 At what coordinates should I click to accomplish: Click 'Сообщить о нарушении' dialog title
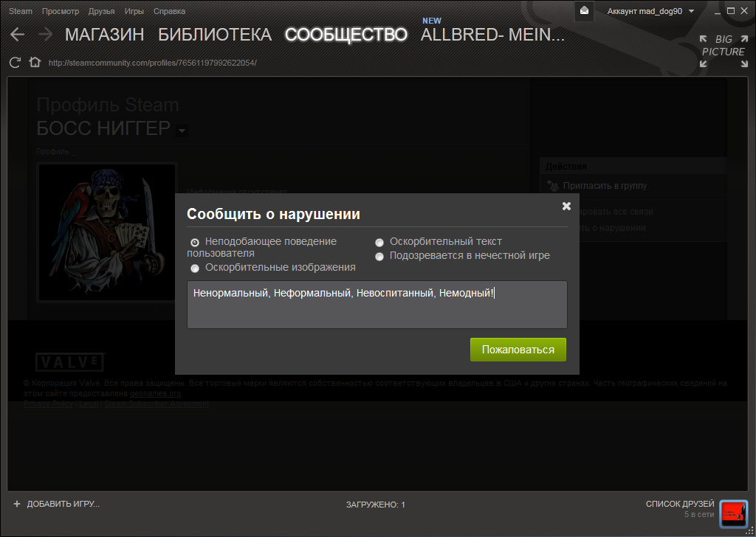[273, 214]
